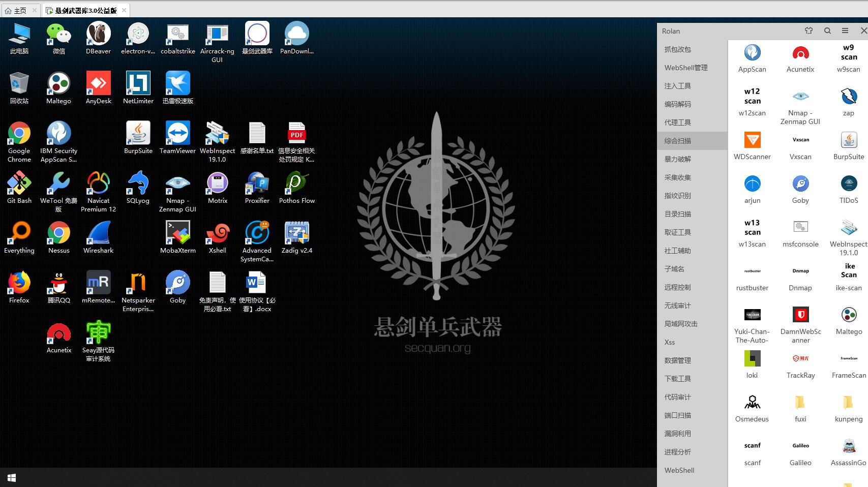Click the Rolan search icon
Viewport: 868px width, 487px height.
(x=827, y=31)
